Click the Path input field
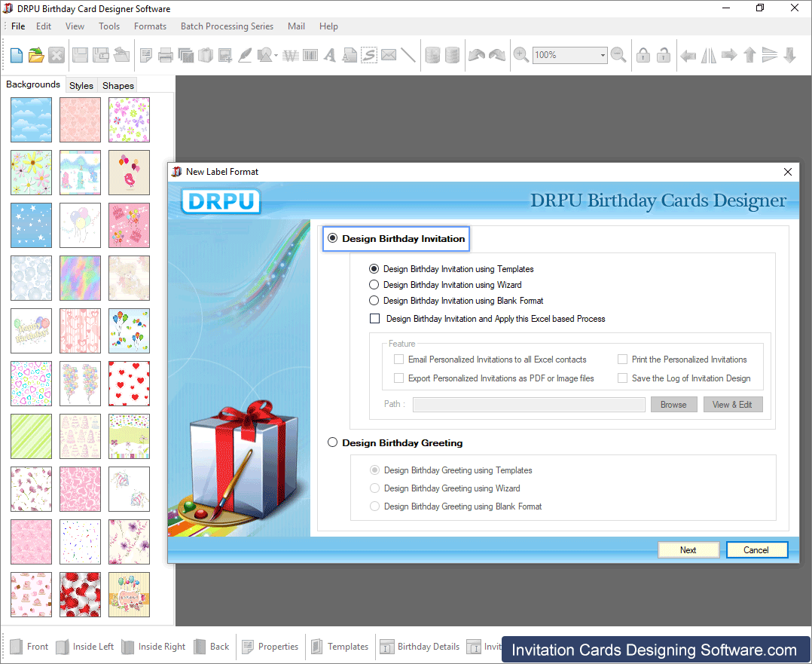The image size is (812, 664). (529, 404)
